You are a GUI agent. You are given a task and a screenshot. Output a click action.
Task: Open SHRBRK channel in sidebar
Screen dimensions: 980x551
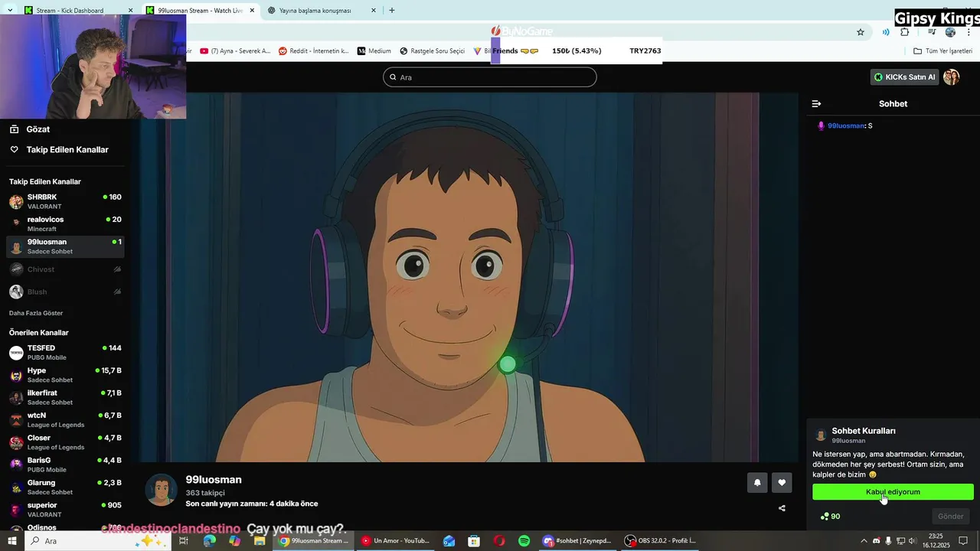65,201
